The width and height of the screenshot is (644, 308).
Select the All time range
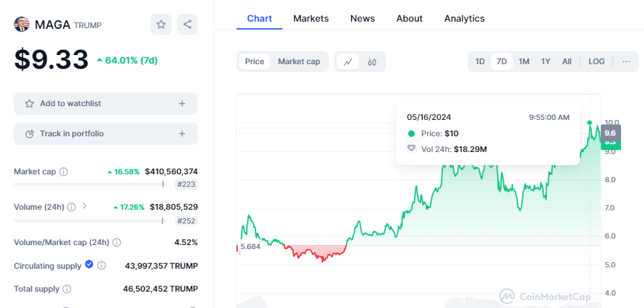(567, 62)
